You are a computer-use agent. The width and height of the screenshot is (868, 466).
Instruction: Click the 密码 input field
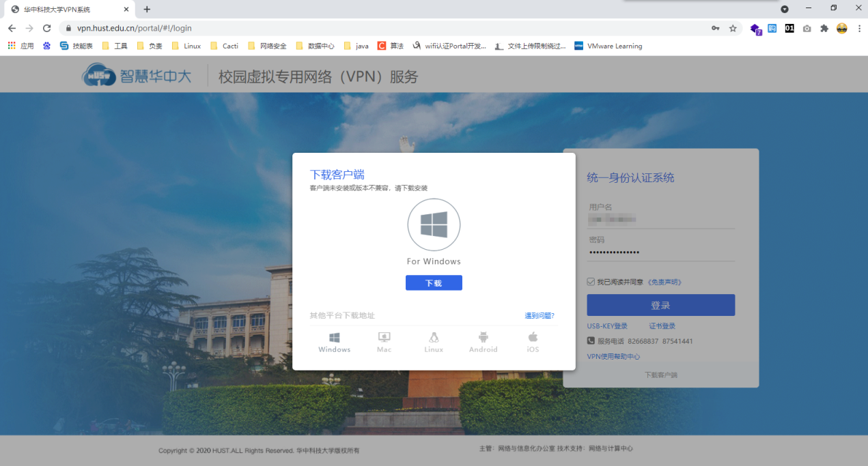tap(661, 252)
